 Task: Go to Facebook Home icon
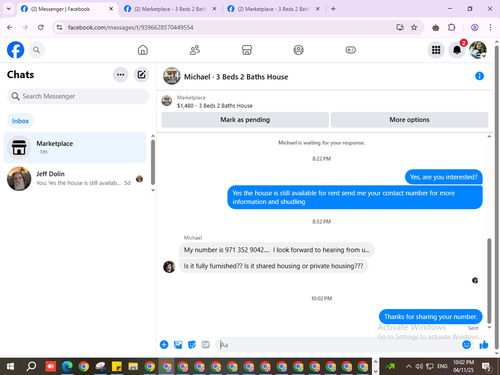click(x=143, y=50)
